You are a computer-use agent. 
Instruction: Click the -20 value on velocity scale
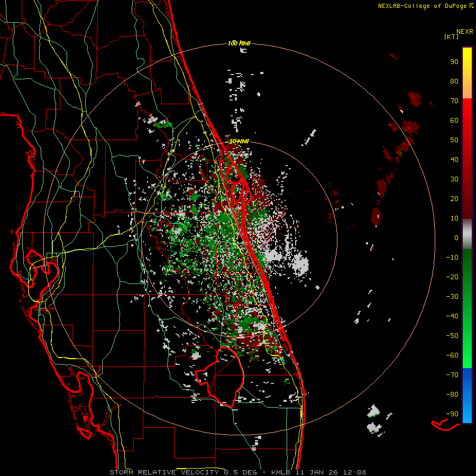(x=452, y=277)
